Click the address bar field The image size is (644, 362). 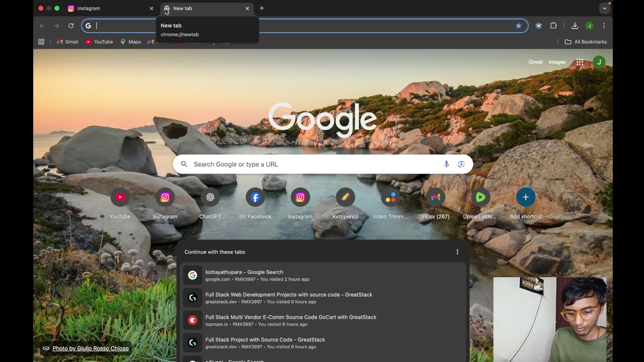304,26
